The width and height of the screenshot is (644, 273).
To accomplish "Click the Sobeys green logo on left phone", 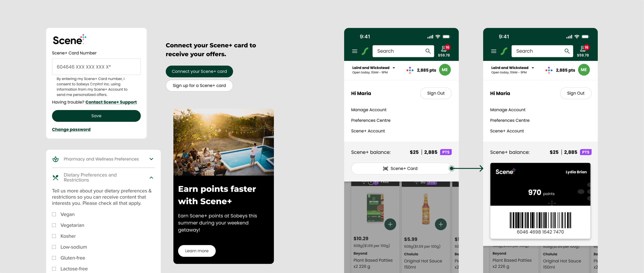I will (x=365, y=51).
